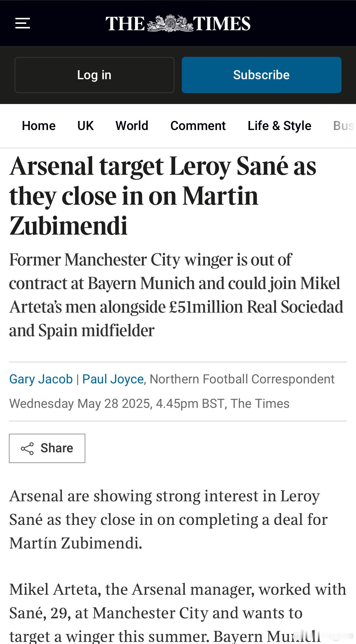Tap the paragraph starting Mikel Arteta, the Arsenal
The image size is (356, 644).
pyautogui.click(x=178, y=613)
